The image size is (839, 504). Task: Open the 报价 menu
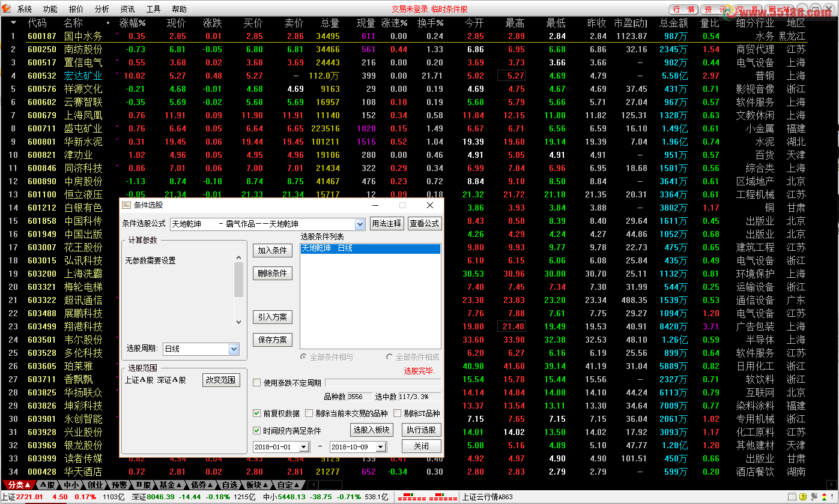[76, 9]
